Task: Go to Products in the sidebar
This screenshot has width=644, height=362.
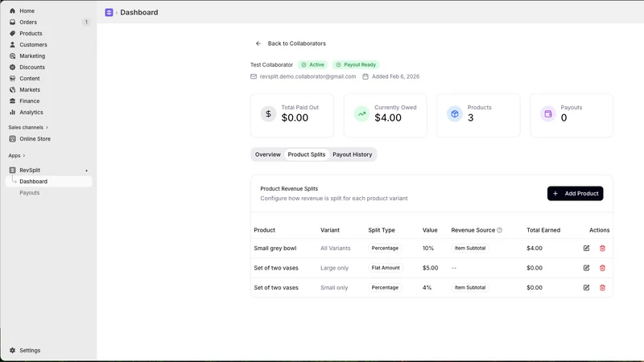Action: (48, 33)
